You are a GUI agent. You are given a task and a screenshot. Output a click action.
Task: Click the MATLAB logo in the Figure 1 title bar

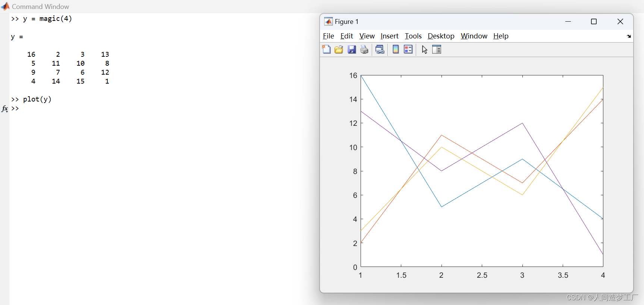(328, 22)
